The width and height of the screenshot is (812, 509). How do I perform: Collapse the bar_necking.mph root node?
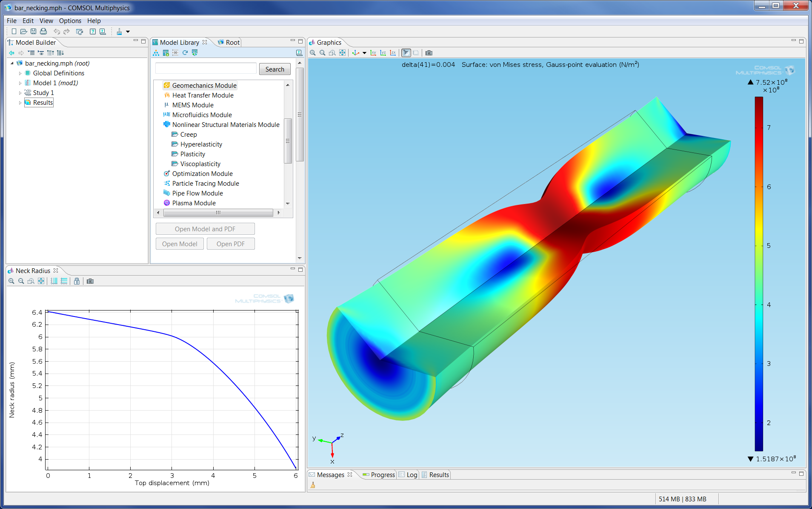coord(12,63)
